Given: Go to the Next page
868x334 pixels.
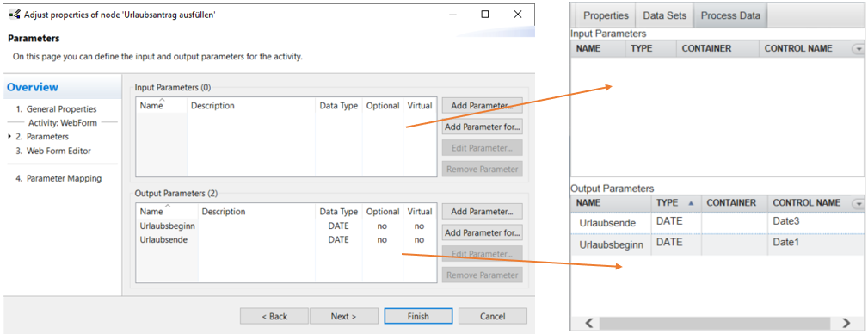Looking at the screenshot, I should (343, 316).
